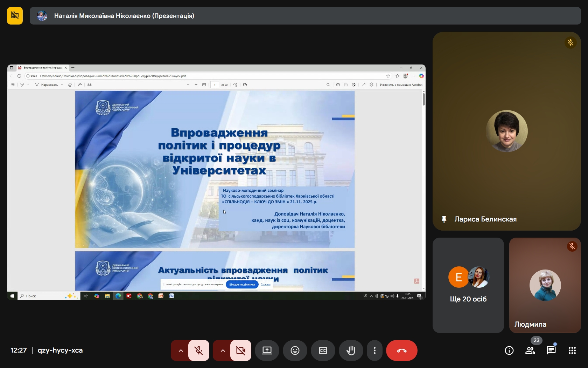This screenshot has height=368, width=588.
Task: Toggle closed captions
Action: click(x=323, y=350)
